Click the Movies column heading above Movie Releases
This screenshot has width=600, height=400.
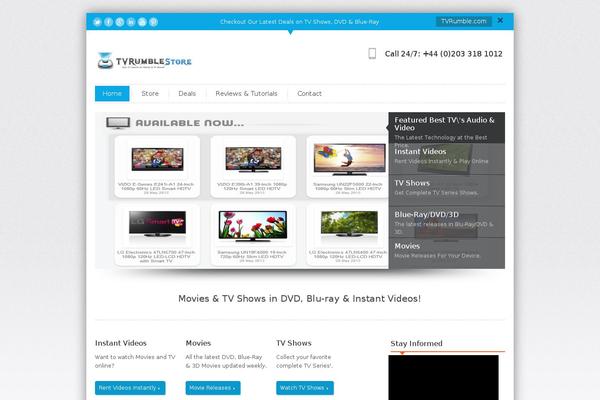tap(198, 343)
